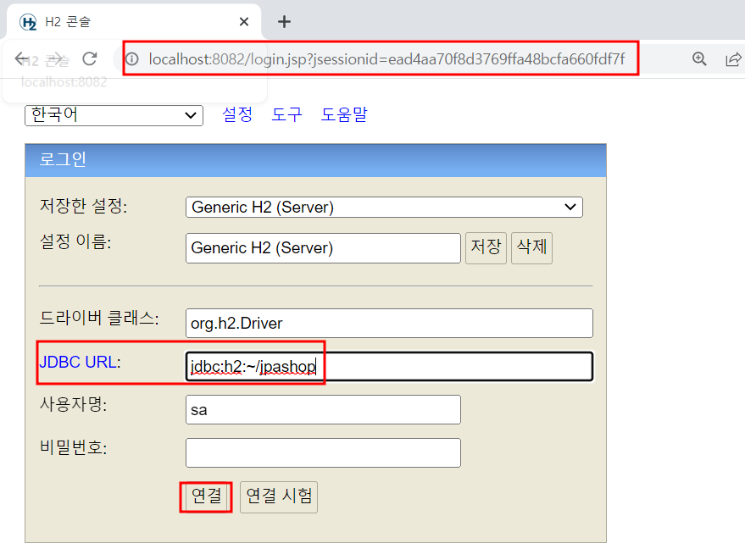Click the 비밀번호: label
745x560 pixels.
[74, 447]
